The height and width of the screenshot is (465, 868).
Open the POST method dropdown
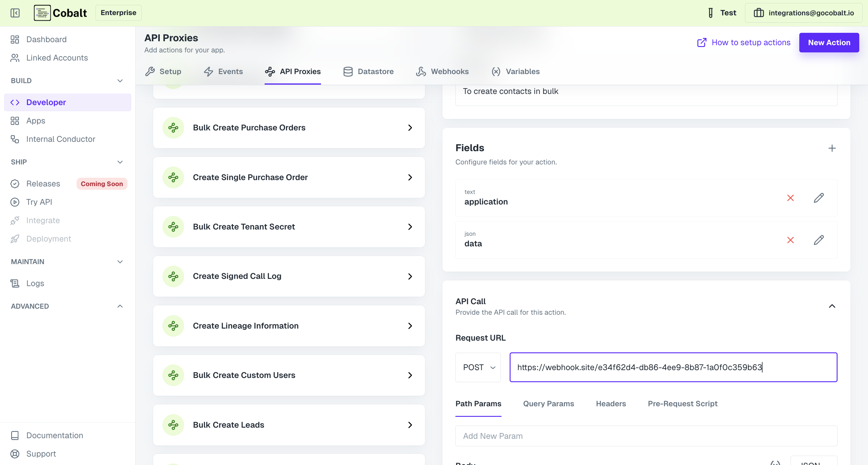(x=478, y=367)
